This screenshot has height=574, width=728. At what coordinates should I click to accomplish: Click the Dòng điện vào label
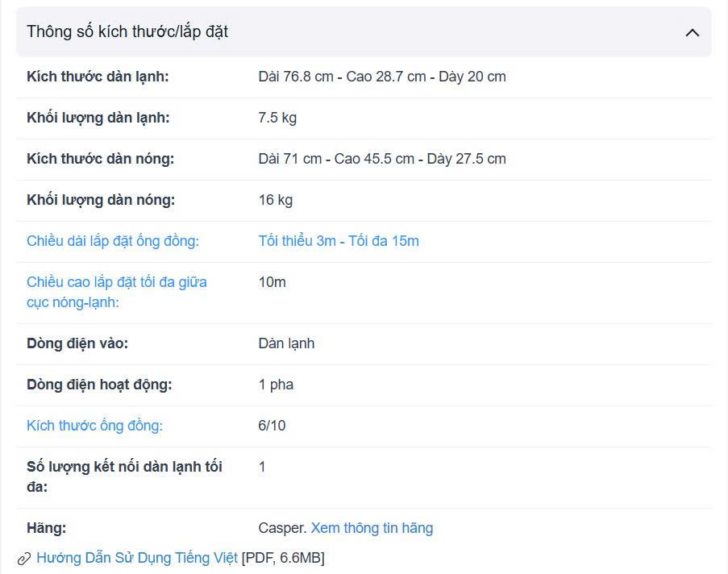click(x=77, y=343)
